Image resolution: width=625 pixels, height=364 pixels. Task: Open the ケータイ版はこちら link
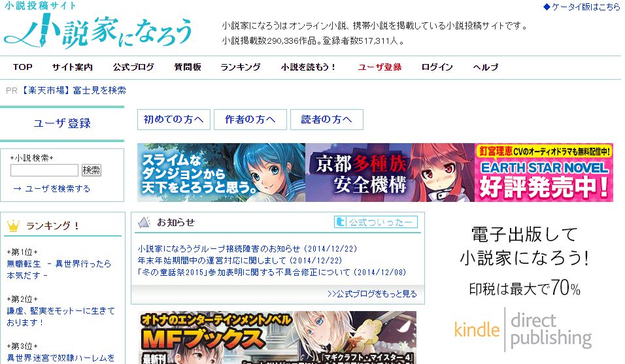pos(582,7)
